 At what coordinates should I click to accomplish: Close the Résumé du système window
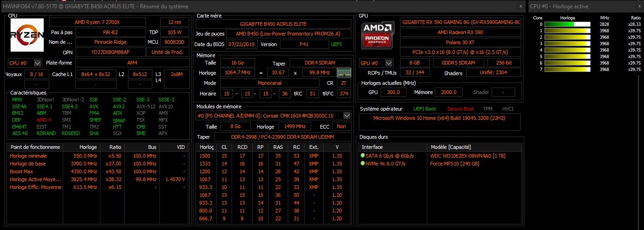pyautogui.click(x=521, y=6)
